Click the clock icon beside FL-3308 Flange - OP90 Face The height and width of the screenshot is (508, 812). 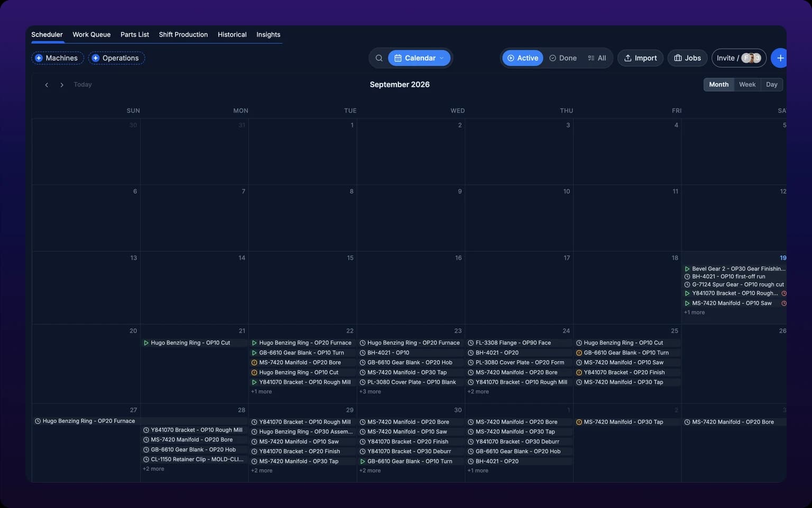point(470,343)
